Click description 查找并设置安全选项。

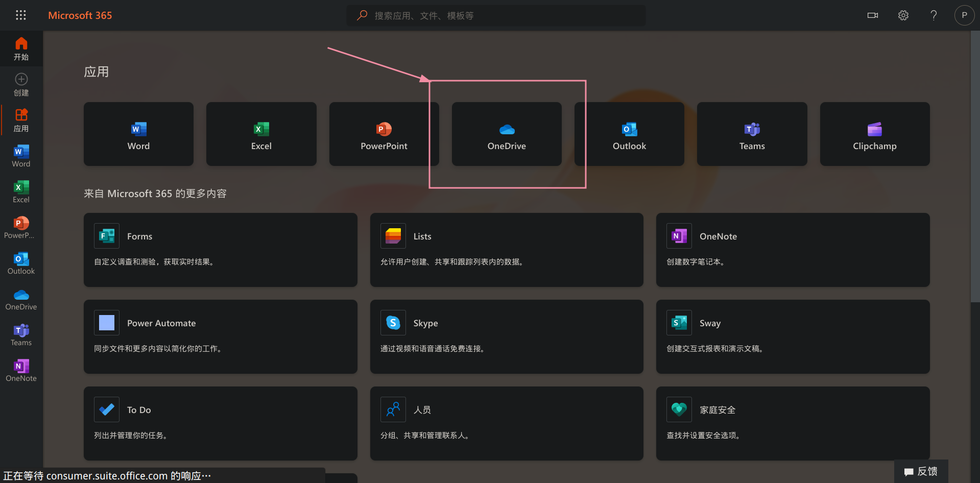click(705, 436)
